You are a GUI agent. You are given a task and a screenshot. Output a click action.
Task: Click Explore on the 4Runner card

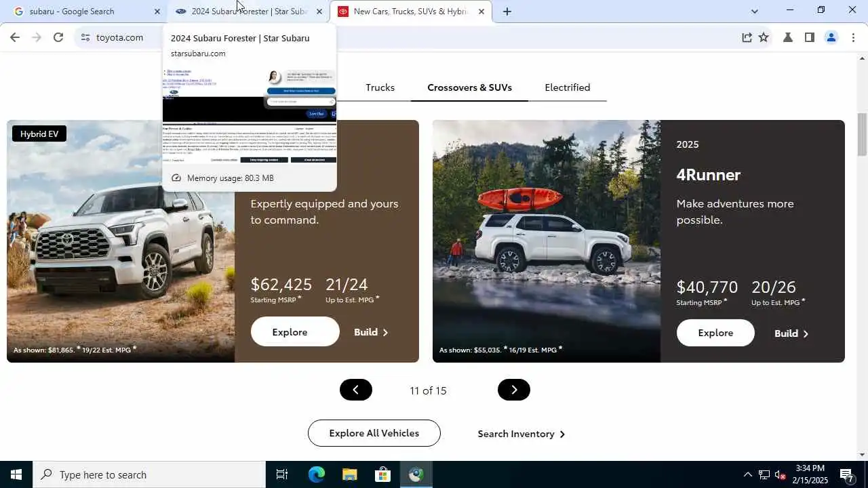tap(715, 333)
